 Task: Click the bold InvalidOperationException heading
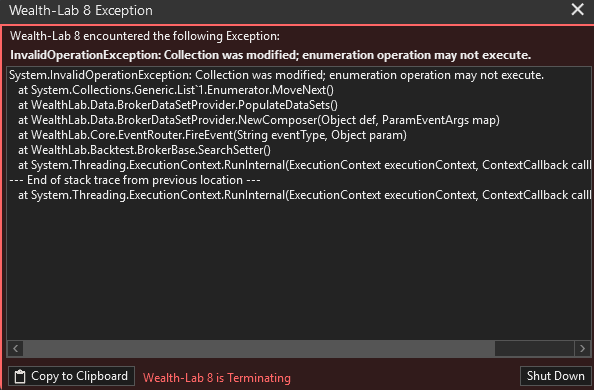click(270, 55)
